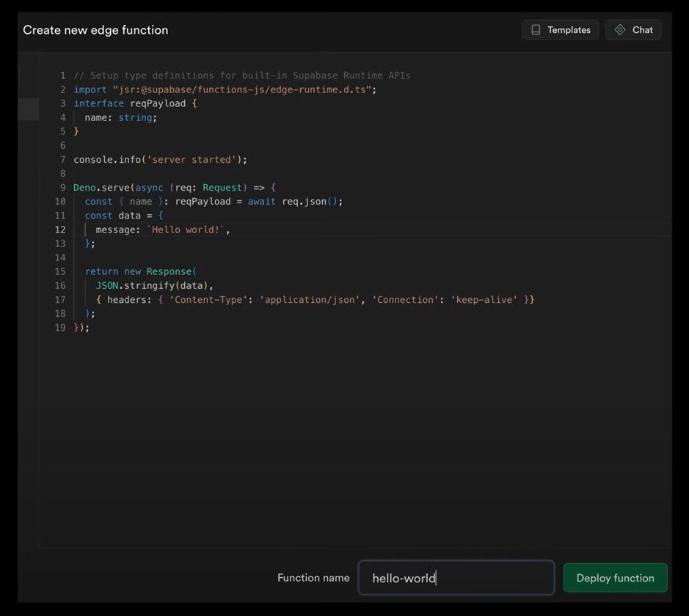Click the book icon in the Templates button
The image size is (689, 616).
[x=536, y=30]
